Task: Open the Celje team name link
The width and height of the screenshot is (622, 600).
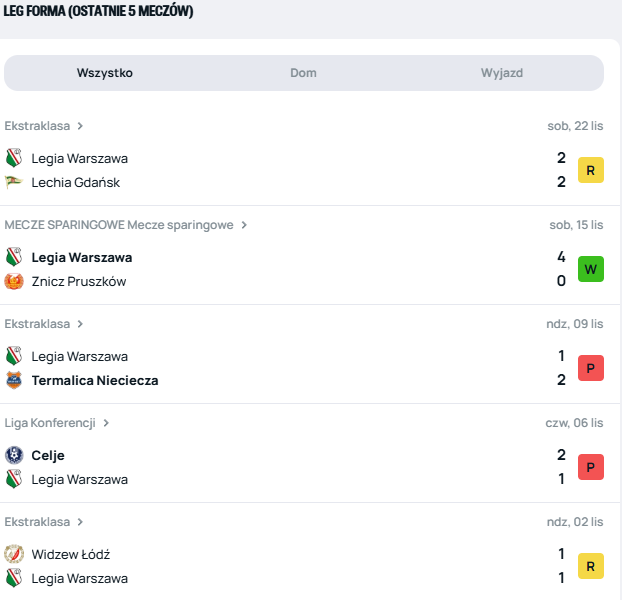Action: pyautogui.click(x=48, y=455)
